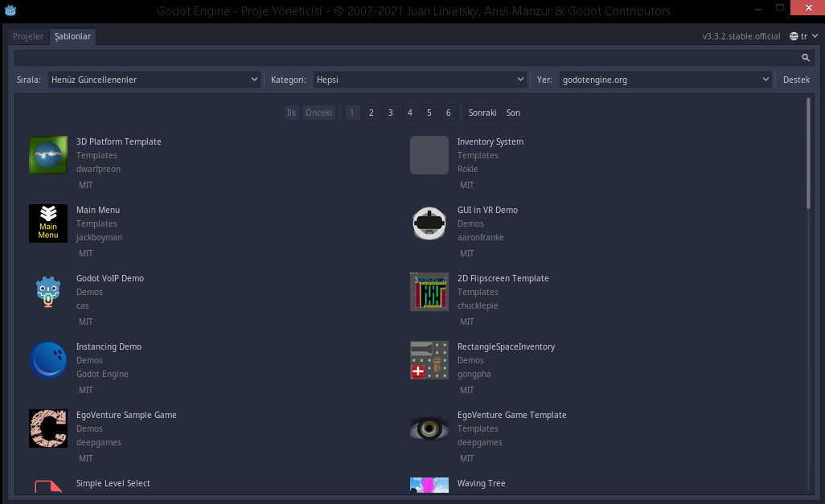Open the Sırala sort dropdown
825x504 pixels.
(x=154, y=80)
